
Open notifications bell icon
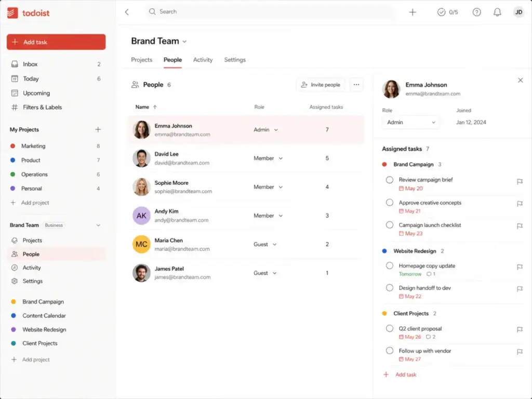497,12
